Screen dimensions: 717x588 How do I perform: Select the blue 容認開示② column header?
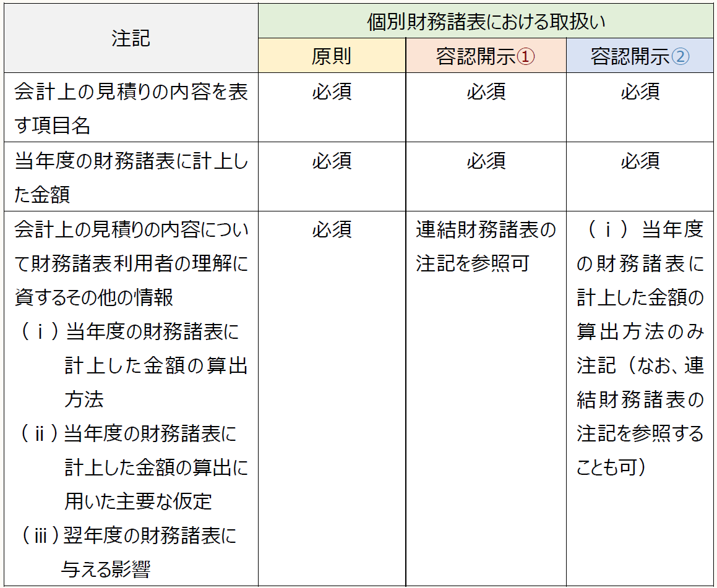click(x=640, y=56)
